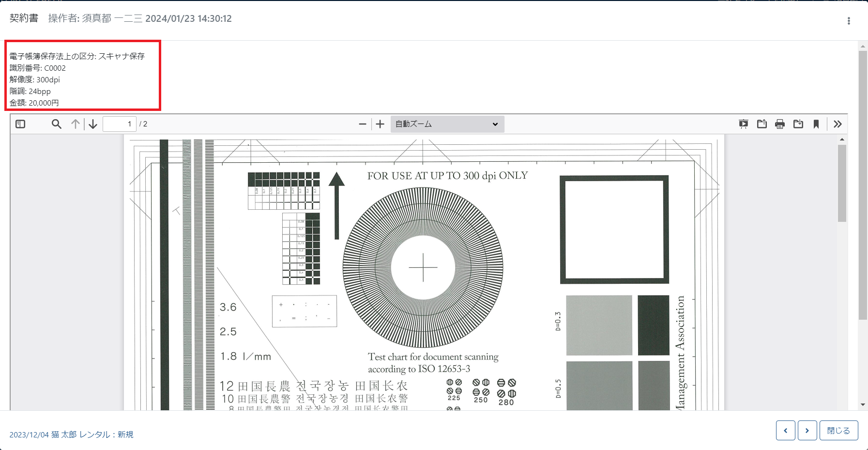
Task: Click the page number input field
Action: point(119,124)
